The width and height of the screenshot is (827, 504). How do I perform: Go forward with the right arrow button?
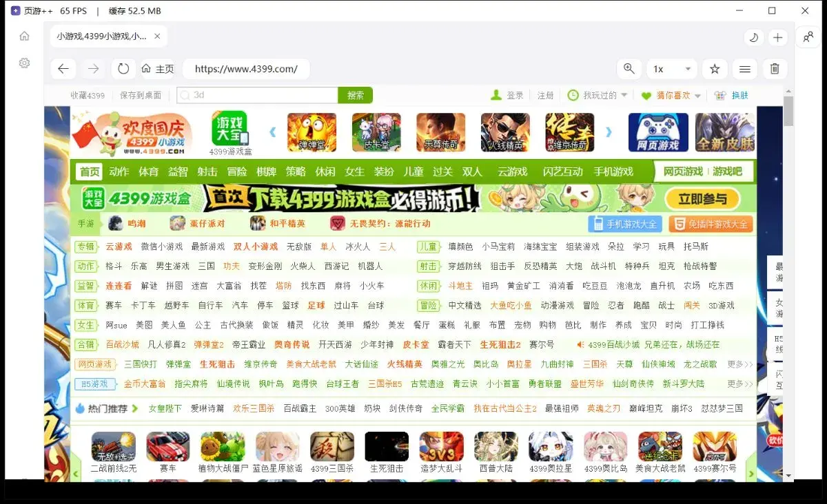(x=93, y=69)
